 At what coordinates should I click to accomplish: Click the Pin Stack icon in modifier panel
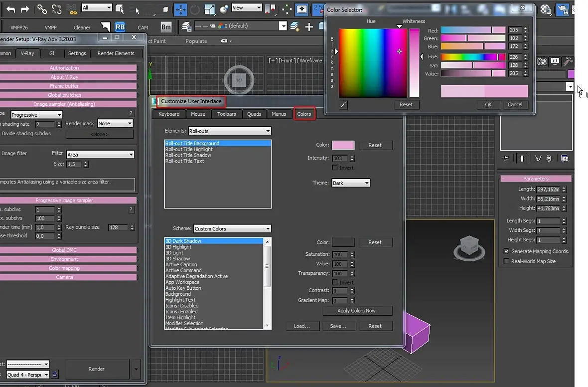coord(506,158)
